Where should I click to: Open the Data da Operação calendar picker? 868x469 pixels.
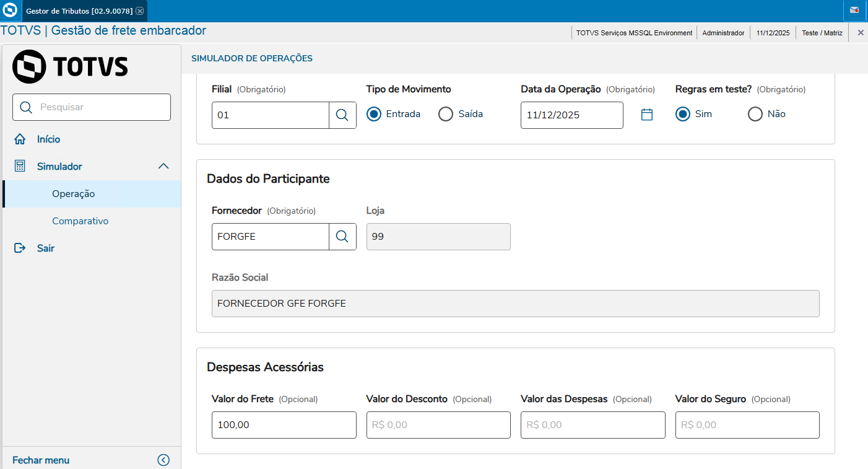pyautogui.click(x=647, y=115)
